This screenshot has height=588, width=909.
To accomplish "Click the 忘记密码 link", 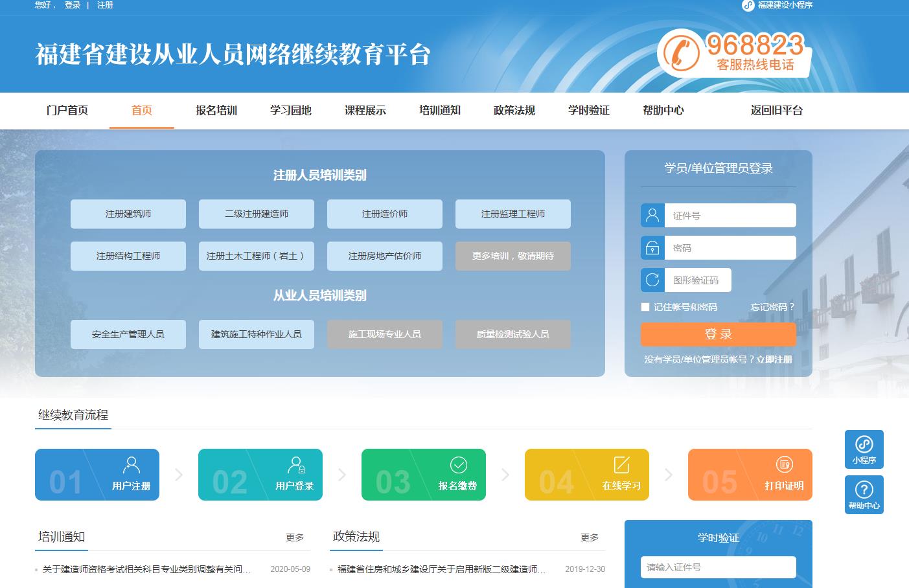I will point(772,307).
